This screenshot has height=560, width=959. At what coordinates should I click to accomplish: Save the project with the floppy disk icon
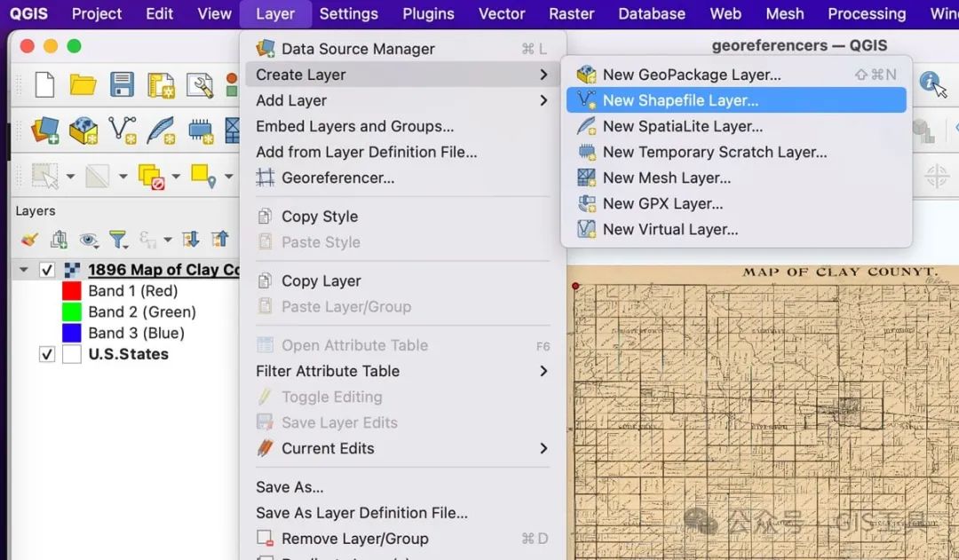pos(122,84)
